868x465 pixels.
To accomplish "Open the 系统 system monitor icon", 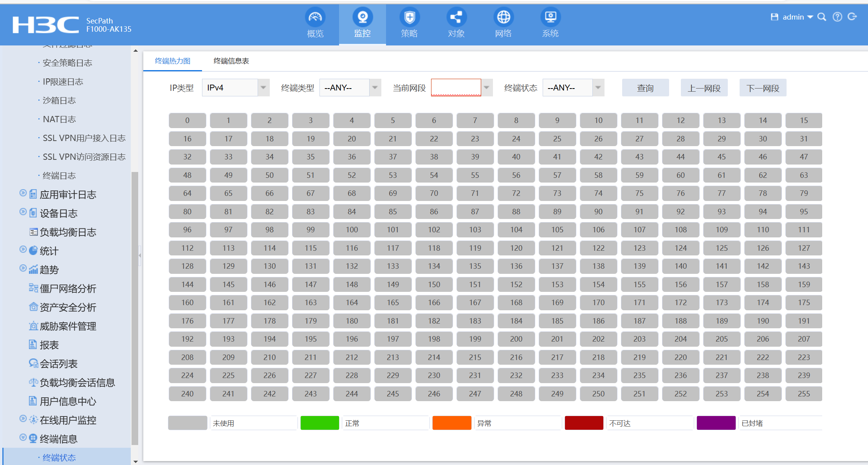I will click(x=550, y=18).
